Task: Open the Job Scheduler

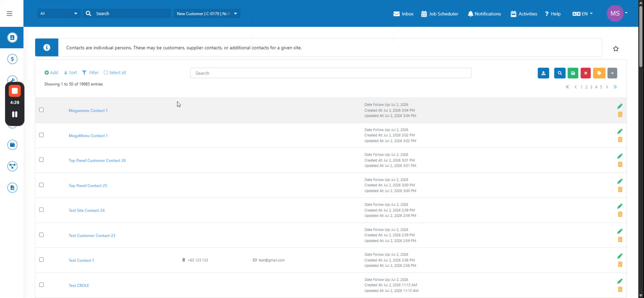Action: (440, 14)
